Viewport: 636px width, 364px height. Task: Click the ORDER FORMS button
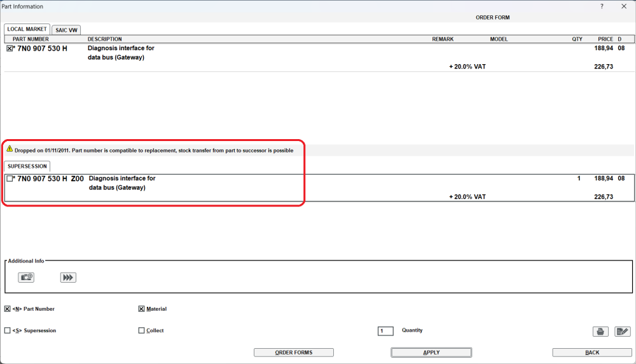click(x=294, y=352)
